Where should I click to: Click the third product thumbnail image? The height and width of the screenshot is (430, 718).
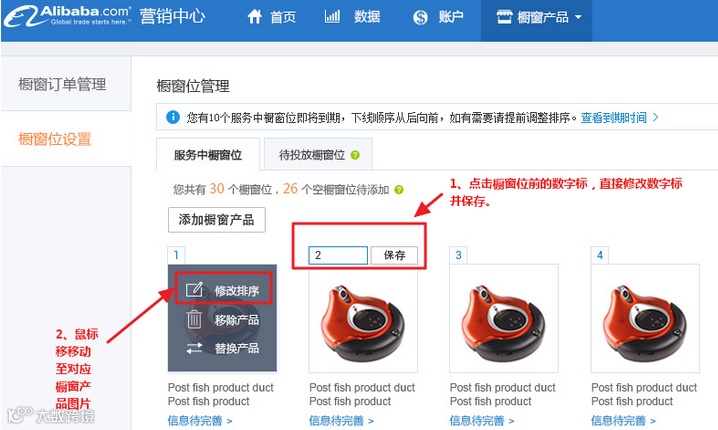[504, 318]
